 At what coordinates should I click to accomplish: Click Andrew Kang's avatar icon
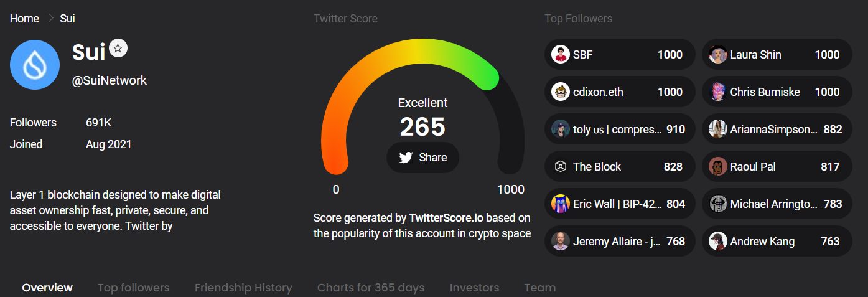click(718, 242)
